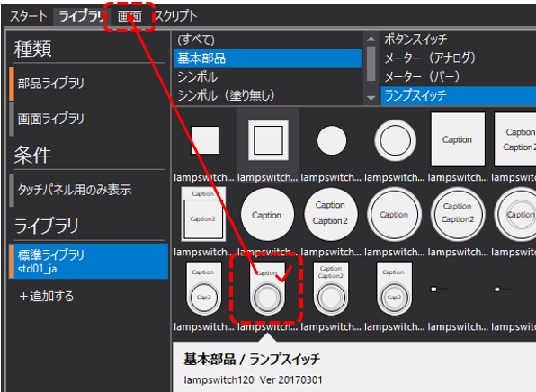Choose the keyhole lampswitch with Caption Caption2
Viewport: 536px width, 392px height.
[x=331, y=289]
